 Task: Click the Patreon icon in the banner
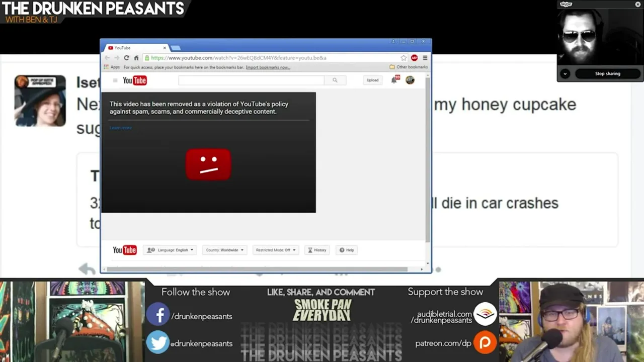[x=485, y=342]
